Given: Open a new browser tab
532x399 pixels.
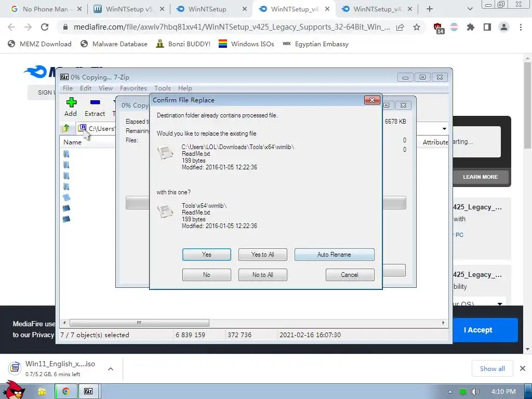Looking at the screenshot, I should tap(430, 9).
